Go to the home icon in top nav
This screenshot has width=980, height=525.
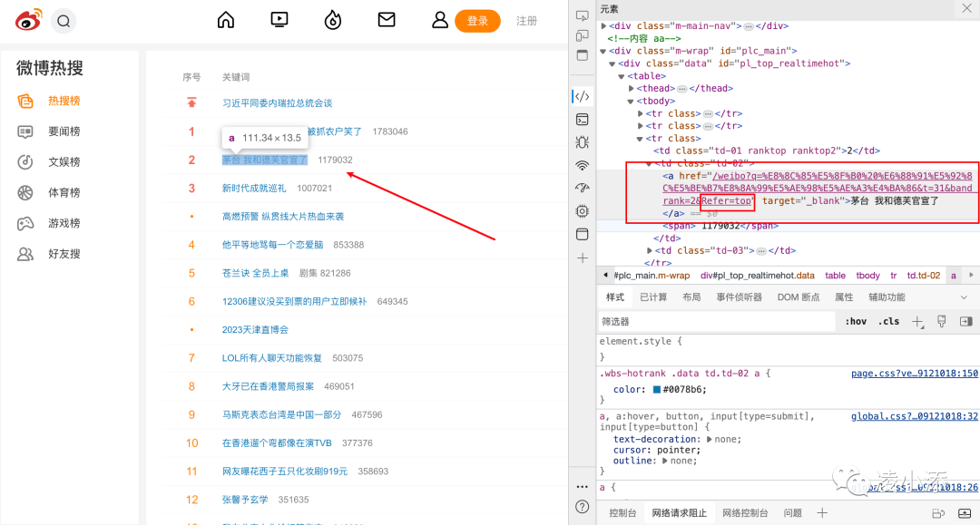[226, 20]
